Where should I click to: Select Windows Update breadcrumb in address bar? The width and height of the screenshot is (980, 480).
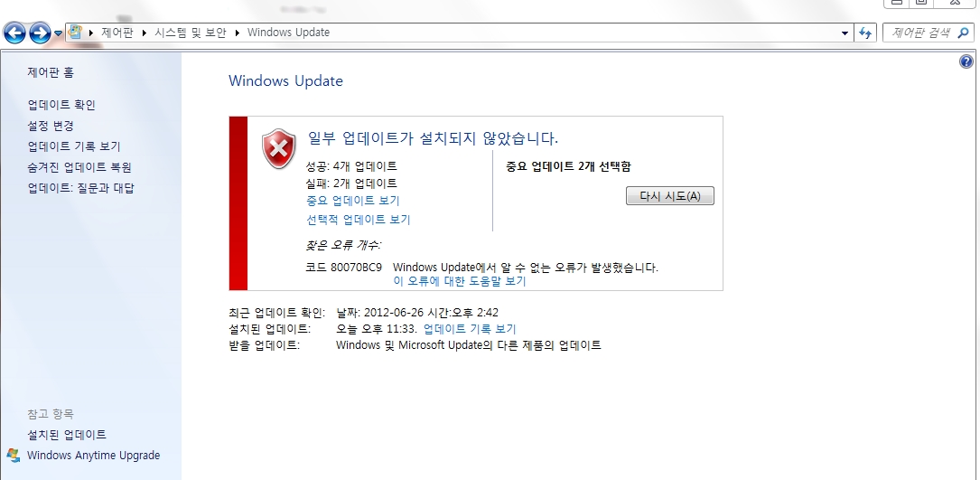288,33
